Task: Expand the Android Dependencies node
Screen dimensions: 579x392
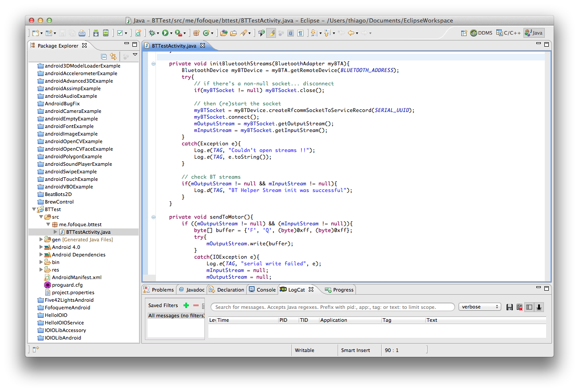Action: pyautogui.click(x=41, y=255)
